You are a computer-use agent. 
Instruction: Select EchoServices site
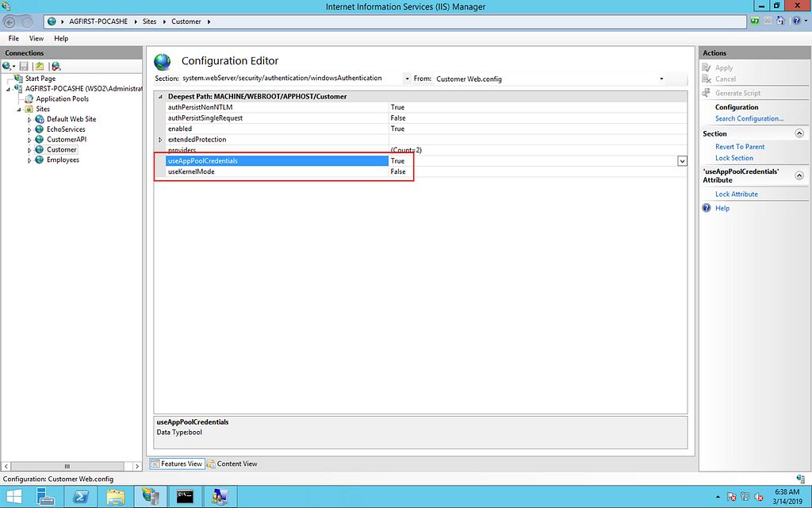click(x=66, y=129)
